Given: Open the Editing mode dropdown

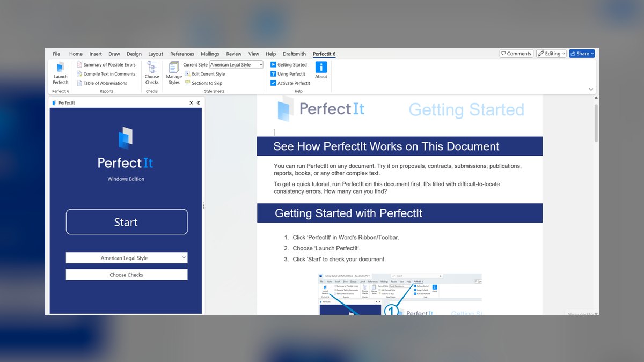Looking at the screenshot, I should tap(551, 54).
